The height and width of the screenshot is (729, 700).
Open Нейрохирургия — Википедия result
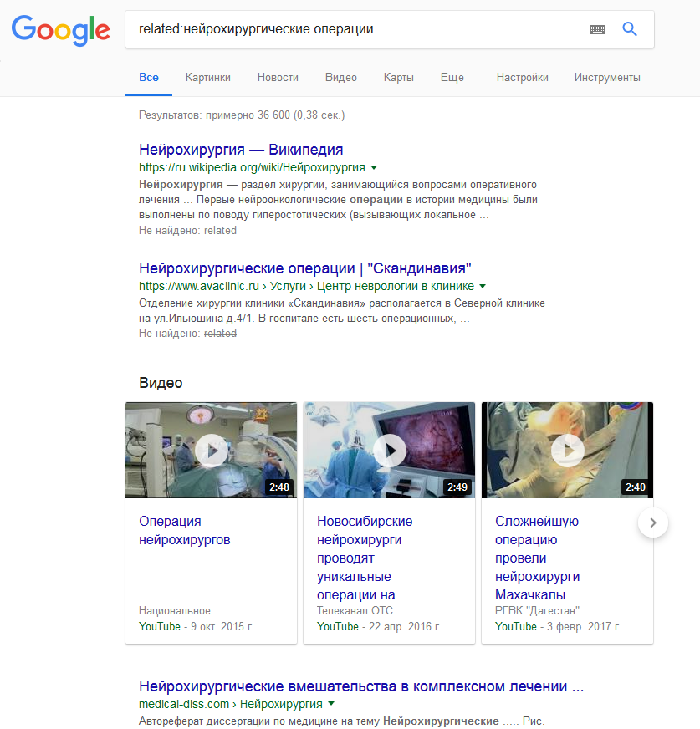click(x=241, y=150)
